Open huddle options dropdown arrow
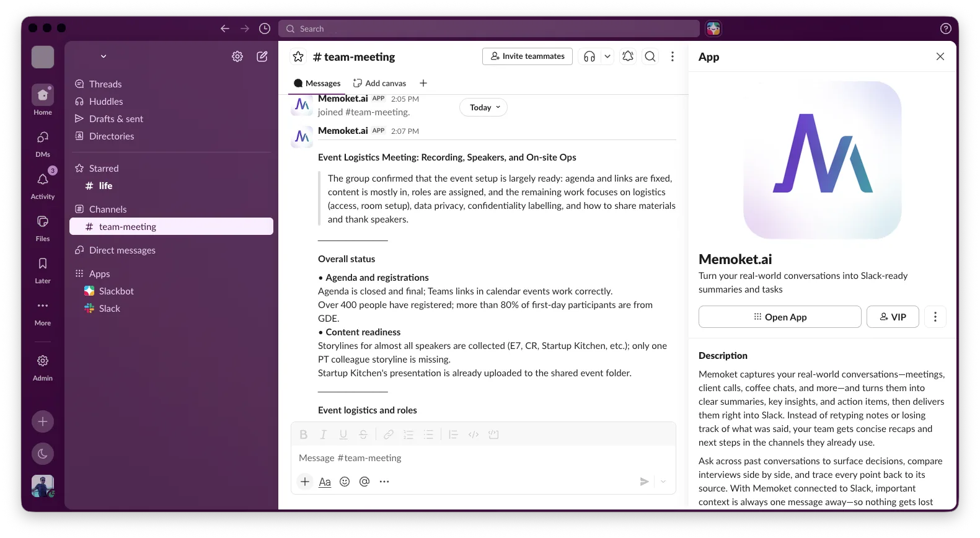980x538 pixels. tap(607, 56)
